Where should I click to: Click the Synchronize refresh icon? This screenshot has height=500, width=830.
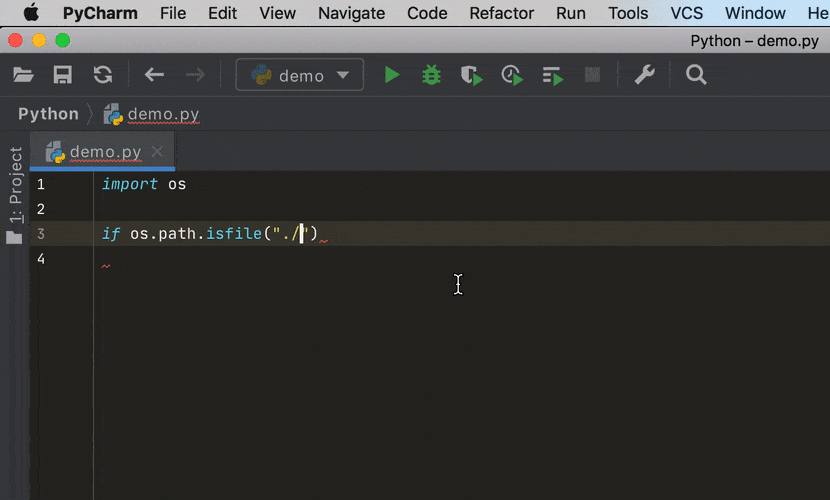click(x=102, y=75)
